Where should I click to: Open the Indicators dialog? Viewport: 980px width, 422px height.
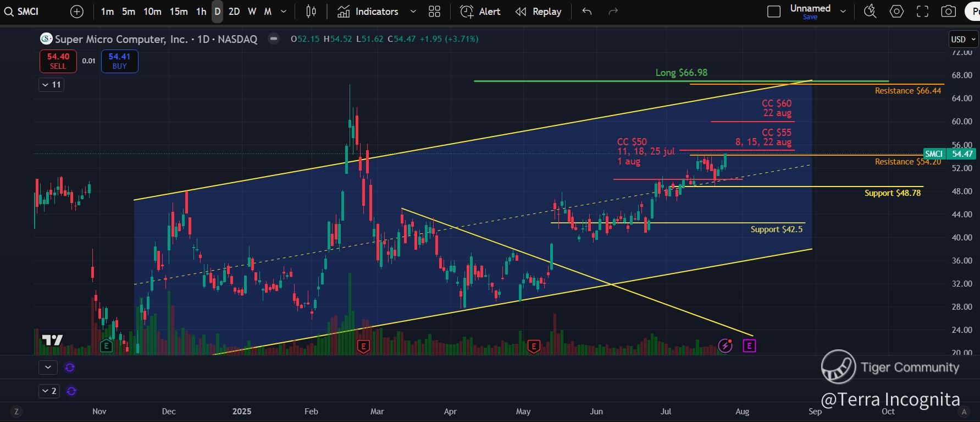tap(368, 12)
